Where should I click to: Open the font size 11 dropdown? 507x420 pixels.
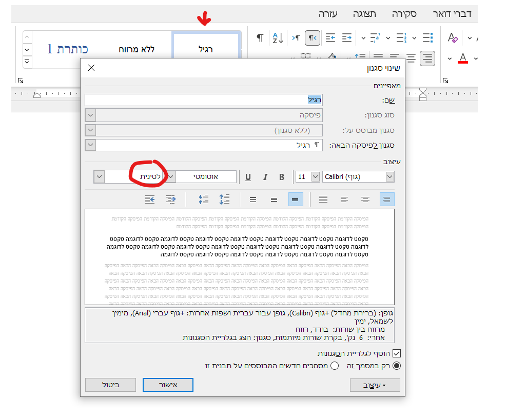point(315,177)
